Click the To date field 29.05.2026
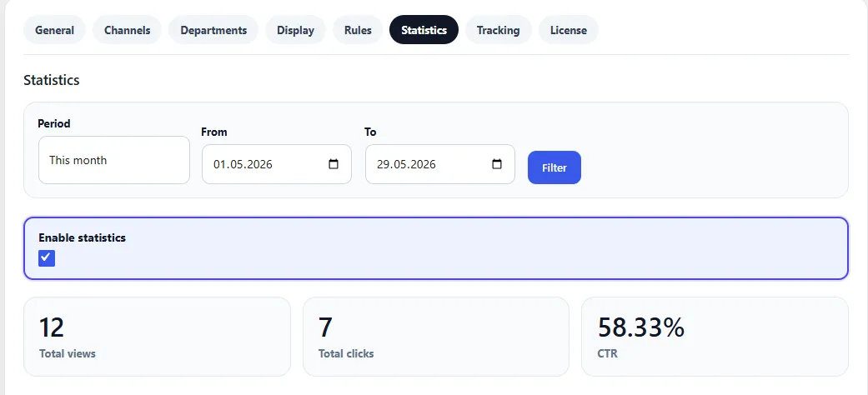The width and height of the screenshot is (868, 395). pyautogui.click(x=440, y=164)
